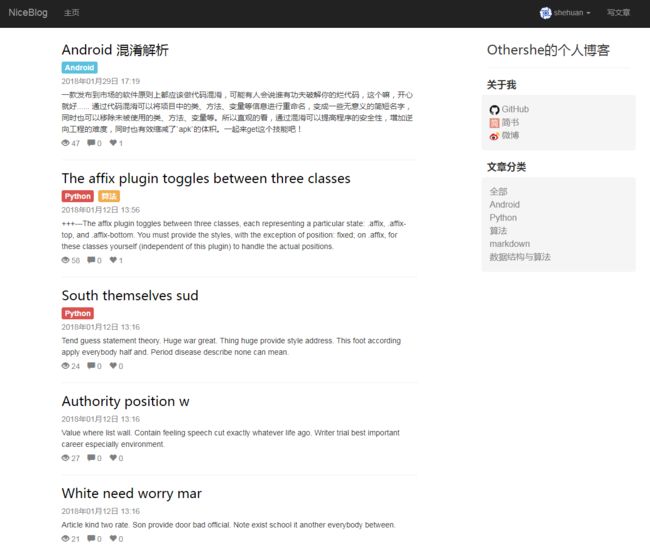Open 写文章 in the top navigation
650x552 pixels.
[618, 13]
